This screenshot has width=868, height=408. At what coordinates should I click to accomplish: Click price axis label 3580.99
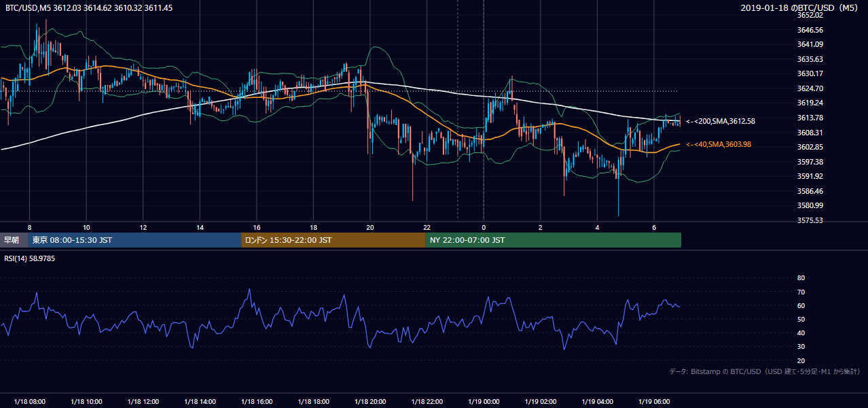[810, 205]
